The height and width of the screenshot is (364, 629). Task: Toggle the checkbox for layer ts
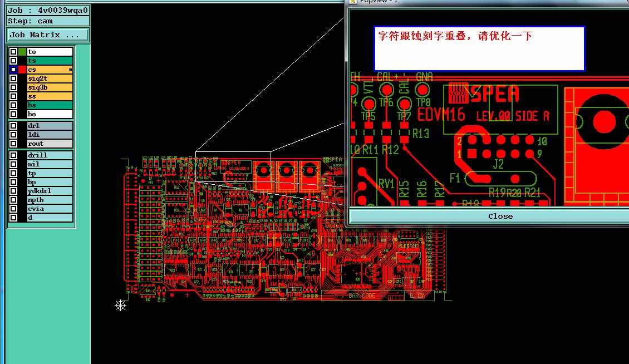[x=13, y=61]
